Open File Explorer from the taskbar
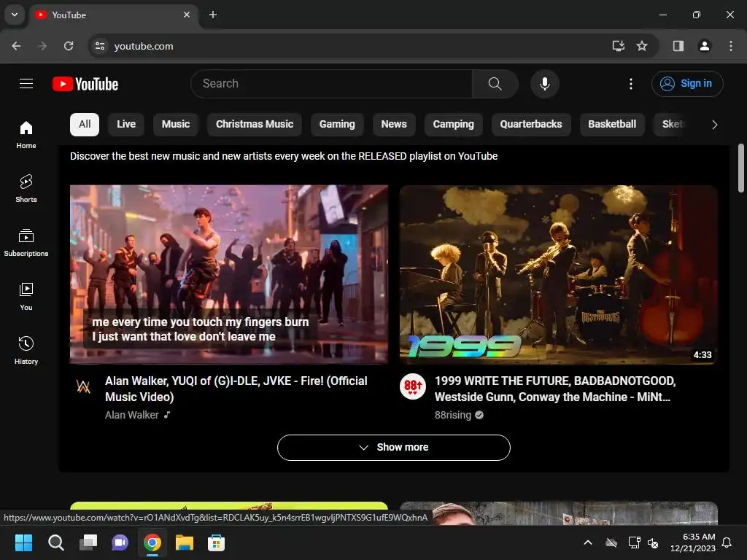Viewport: 747px width, 560px height. tap(185, 542)
